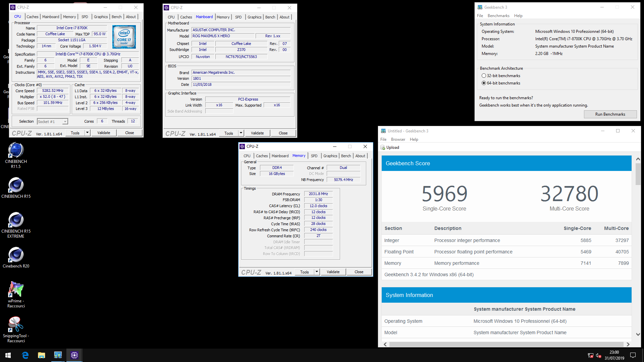Click Validate in CPU window
The height and width of the screenshot is (362, 644).
click(104, 133)
